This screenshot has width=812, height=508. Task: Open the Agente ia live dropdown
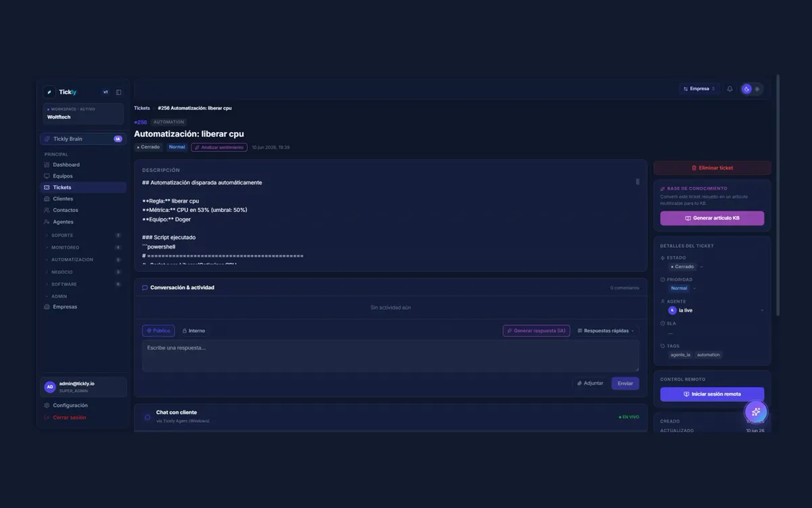coord(716,310)
